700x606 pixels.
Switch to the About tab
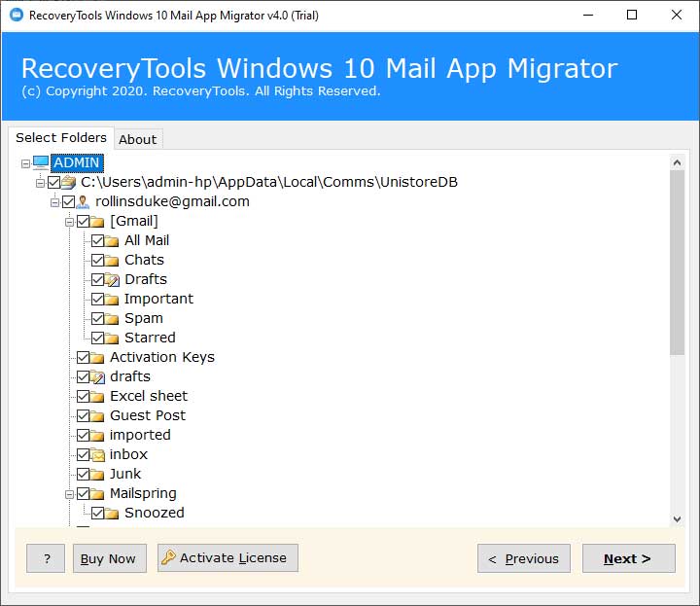(137, 139)
